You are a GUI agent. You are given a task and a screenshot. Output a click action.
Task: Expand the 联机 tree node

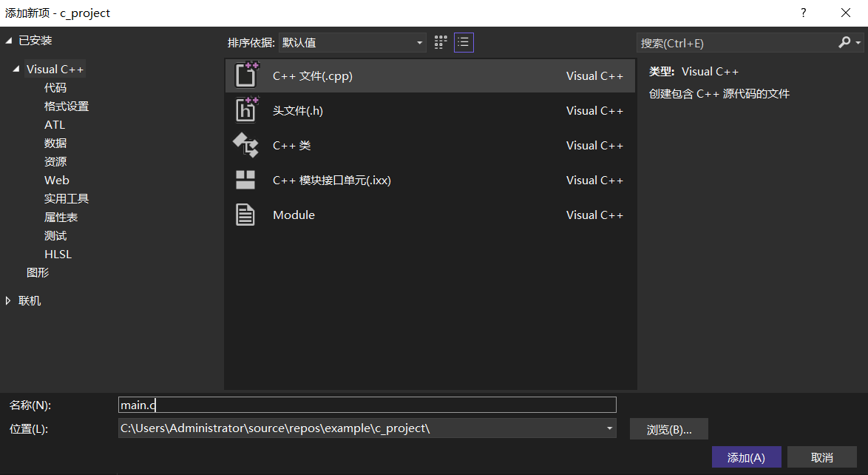pos(9,300)
